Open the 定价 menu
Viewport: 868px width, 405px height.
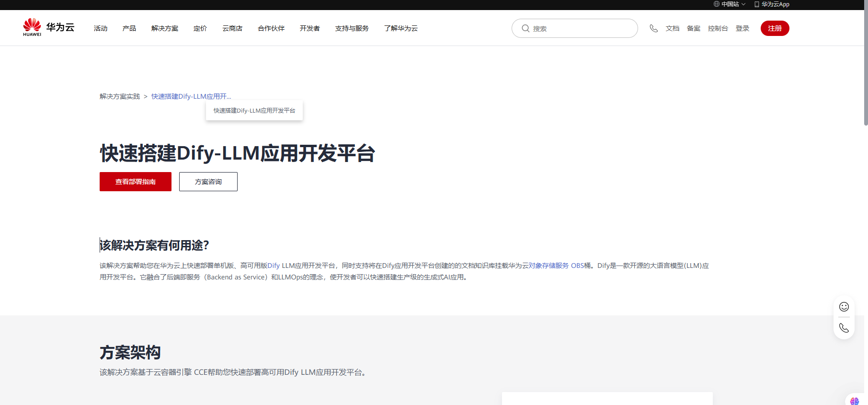tap(200, 28)
